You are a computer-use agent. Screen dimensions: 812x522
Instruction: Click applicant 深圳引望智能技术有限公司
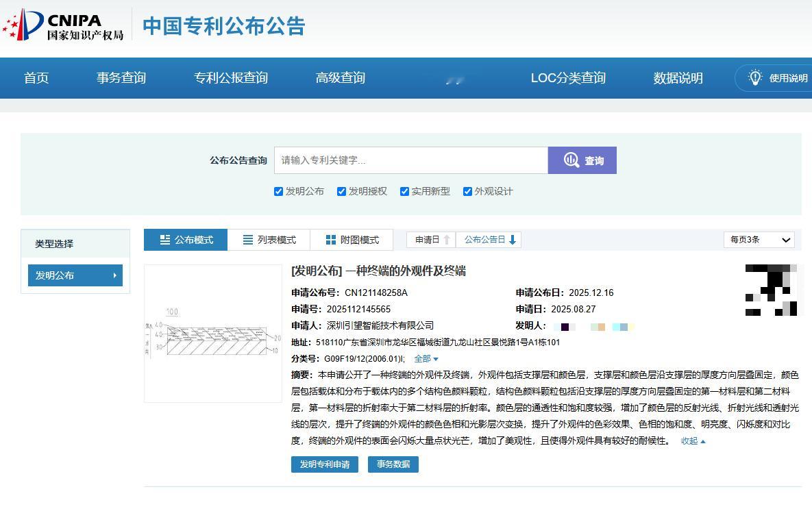tap(380, 325)
